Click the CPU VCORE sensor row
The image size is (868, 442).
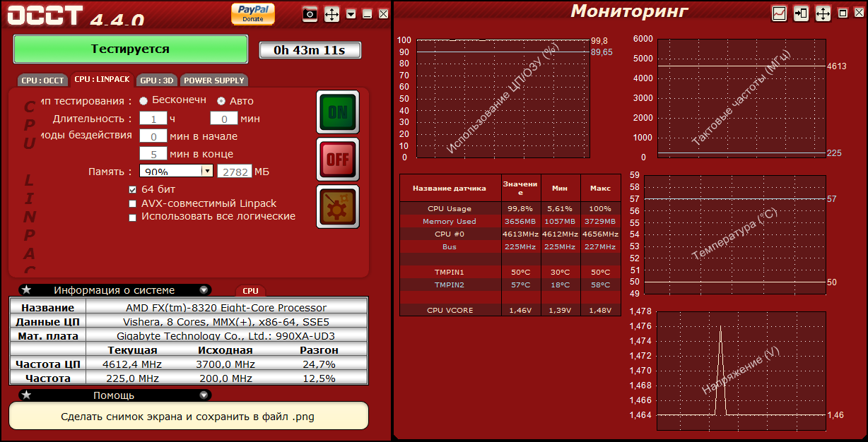510,310
